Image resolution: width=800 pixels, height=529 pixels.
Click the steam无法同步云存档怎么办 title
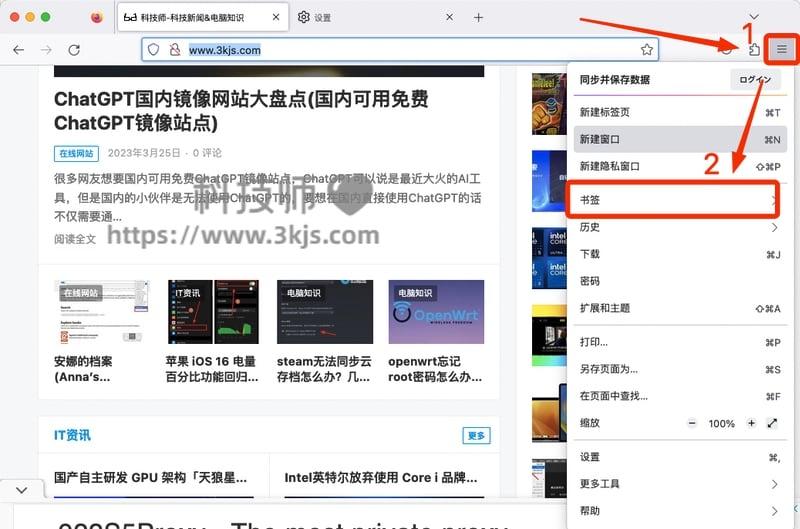pyautogui.click(x=324, y=369)
